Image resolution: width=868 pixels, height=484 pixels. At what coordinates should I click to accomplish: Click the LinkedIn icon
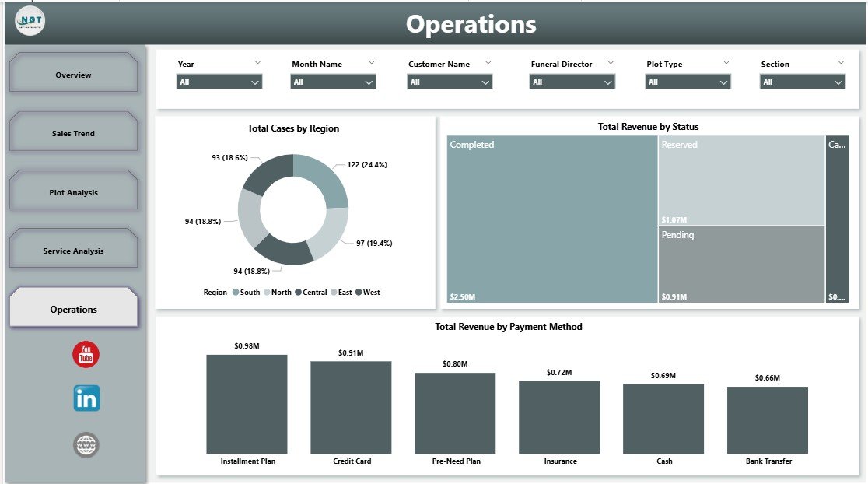point(86,398)
